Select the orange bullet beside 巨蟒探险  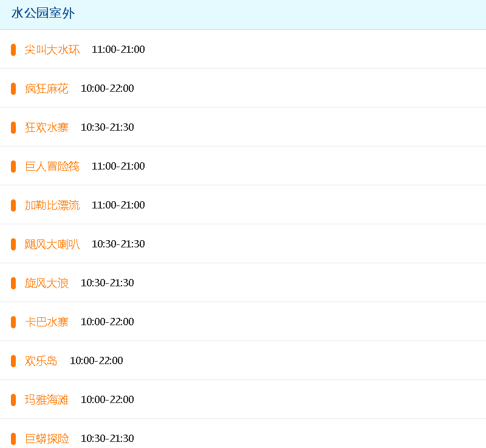coord(13,439)
